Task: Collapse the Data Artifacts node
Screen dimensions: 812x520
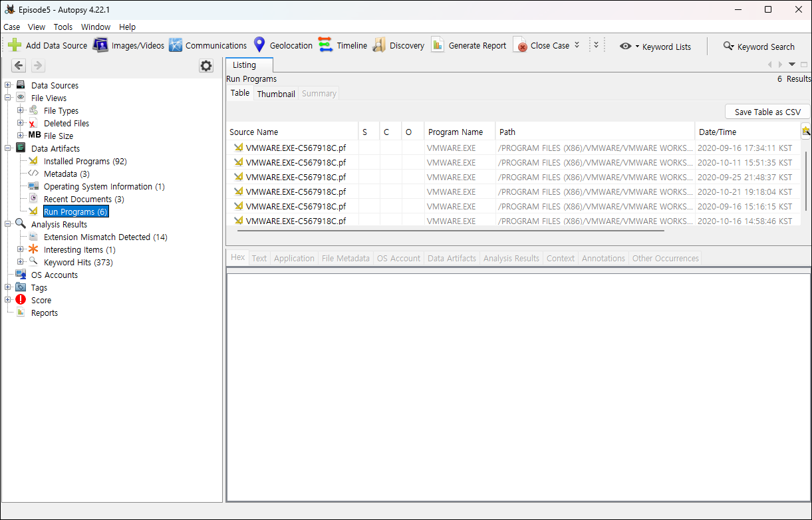Action: [8, 148]
